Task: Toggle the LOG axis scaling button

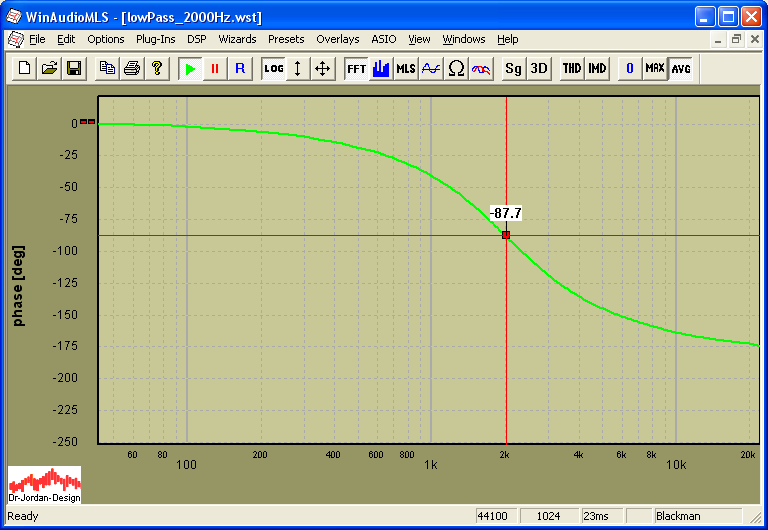Action: click(273, 68)
